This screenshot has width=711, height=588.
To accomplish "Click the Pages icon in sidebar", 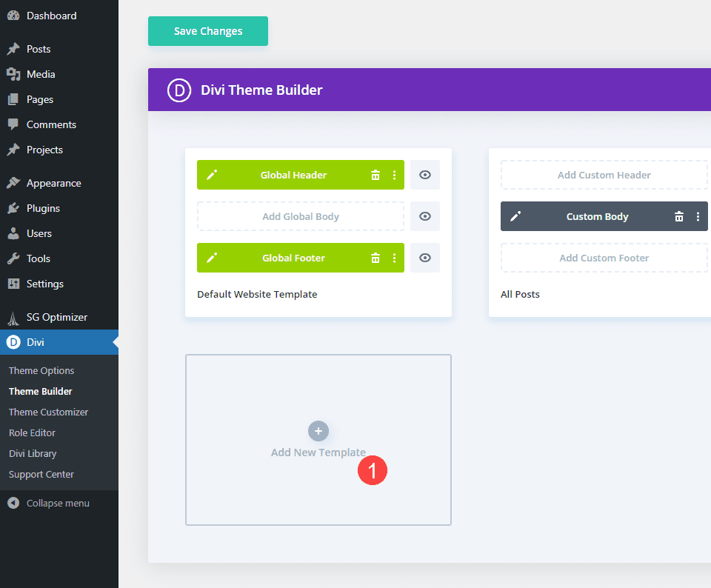I will [13, 99].
